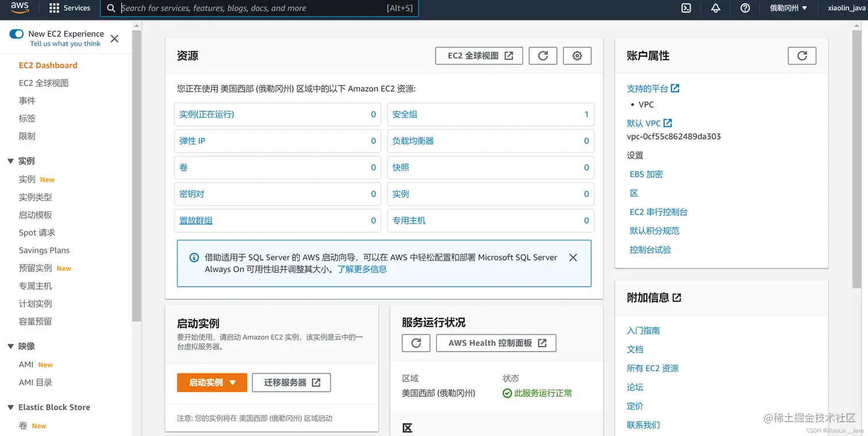Collapse the Elastic Block Store section

tap(10, 407)
